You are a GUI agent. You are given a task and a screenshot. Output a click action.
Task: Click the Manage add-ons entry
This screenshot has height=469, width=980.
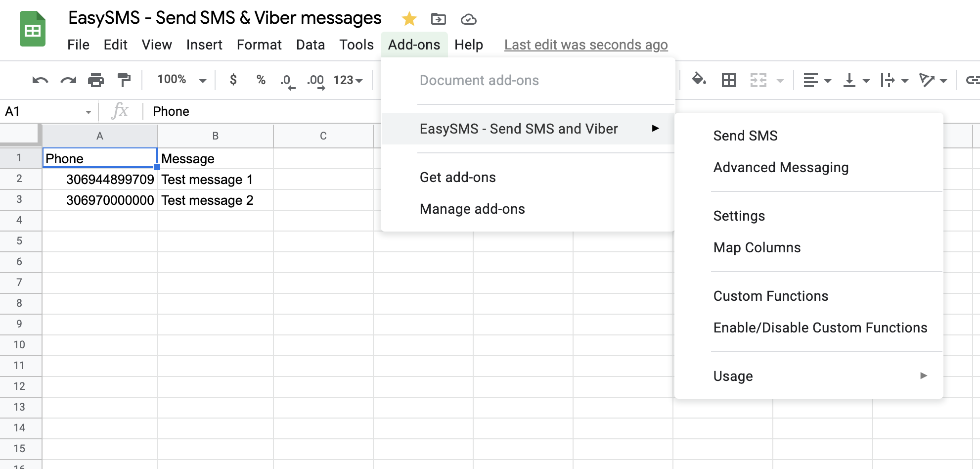[472, 209]
